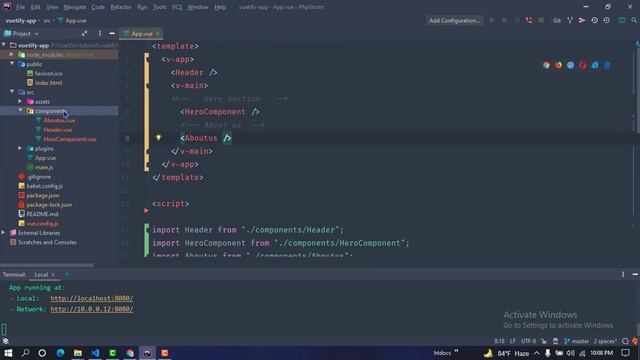Select the App.vue editor tab
The width and height of the screenshot is (640, 360).
tap(141, 33)
